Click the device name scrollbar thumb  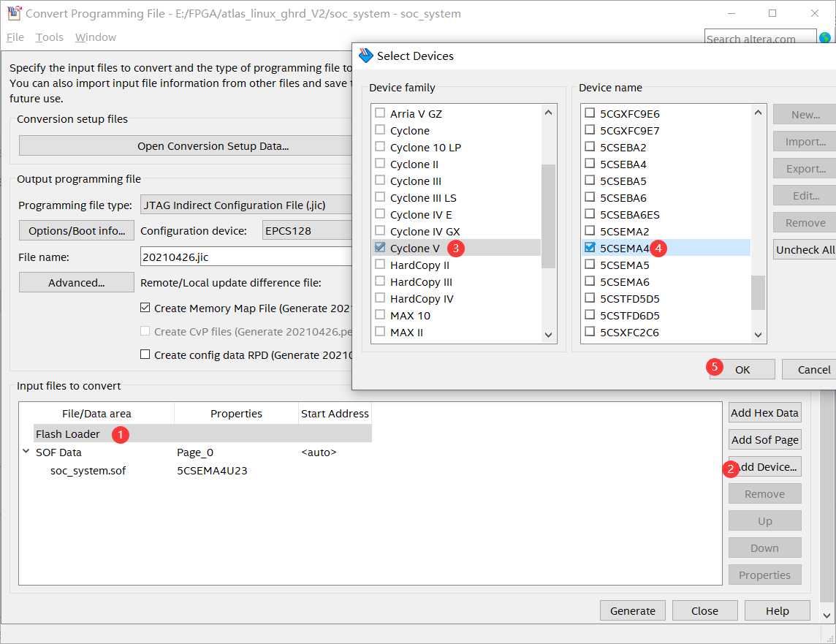(x=758, y=292)
